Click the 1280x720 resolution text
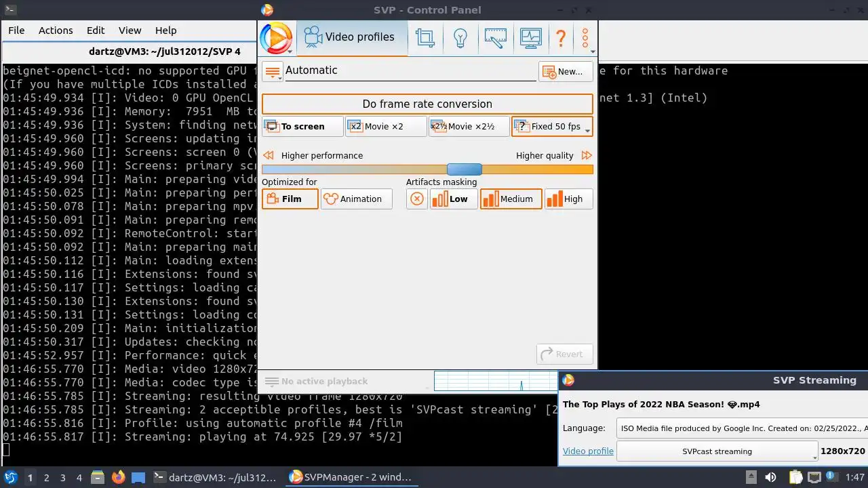The width and height of the screenshot is (868, 488). point(843,451)
